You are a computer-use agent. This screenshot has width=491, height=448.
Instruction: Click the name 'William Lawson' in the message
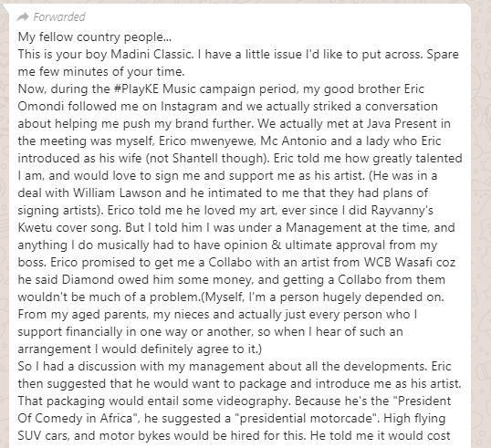(x=117, y=193)
